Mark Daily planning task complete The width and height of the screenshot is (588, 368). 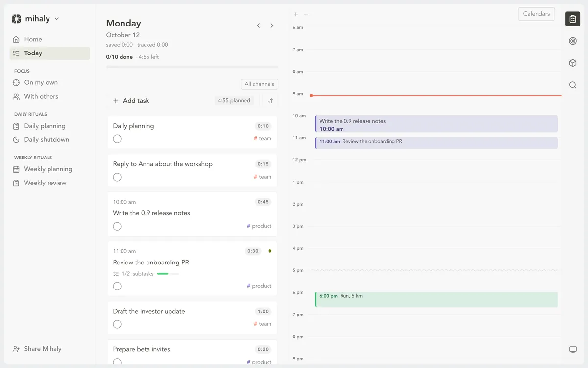click(117, 139)
